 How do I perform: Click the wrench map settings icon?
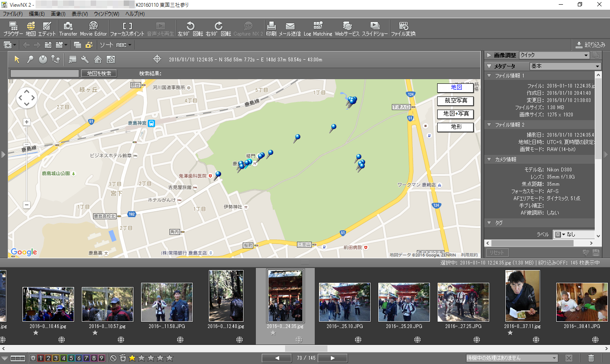tap(85, 59)
